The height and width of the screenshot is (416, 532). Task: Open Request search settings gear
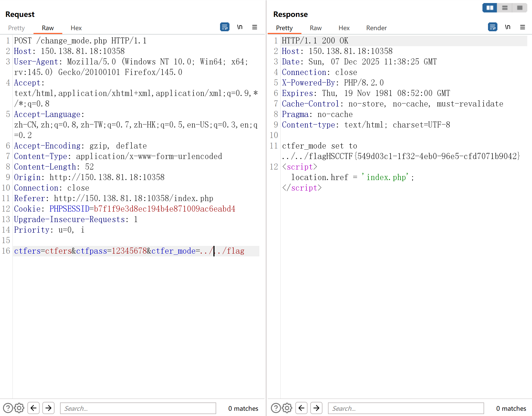19,408
